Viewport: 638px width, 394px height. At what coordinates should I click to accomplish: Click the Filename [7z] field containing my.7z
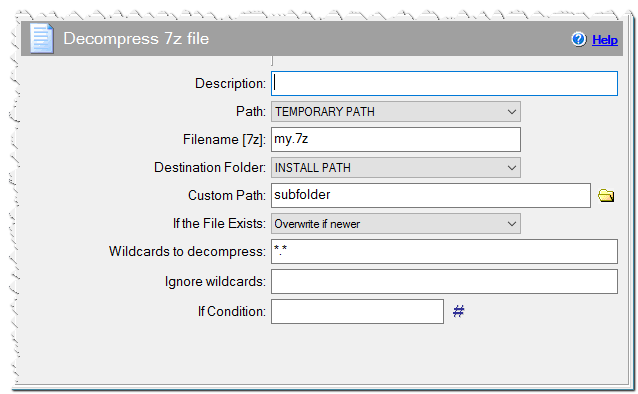pos(396,139)
